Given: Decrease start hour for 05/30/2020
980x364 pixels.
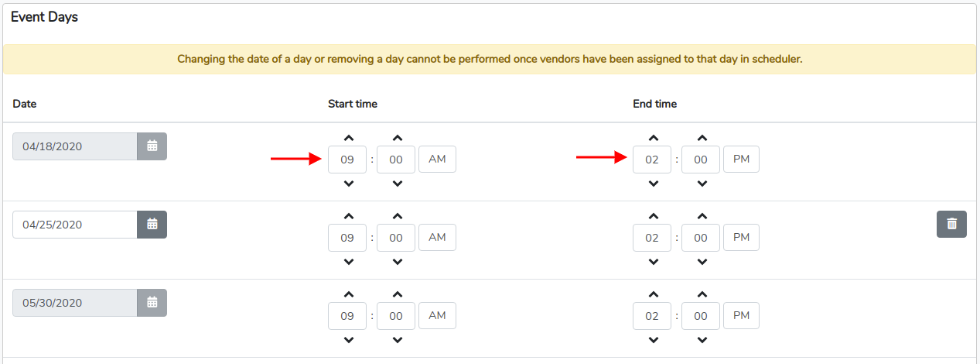Looking at the screenshot, I should 348,340.
